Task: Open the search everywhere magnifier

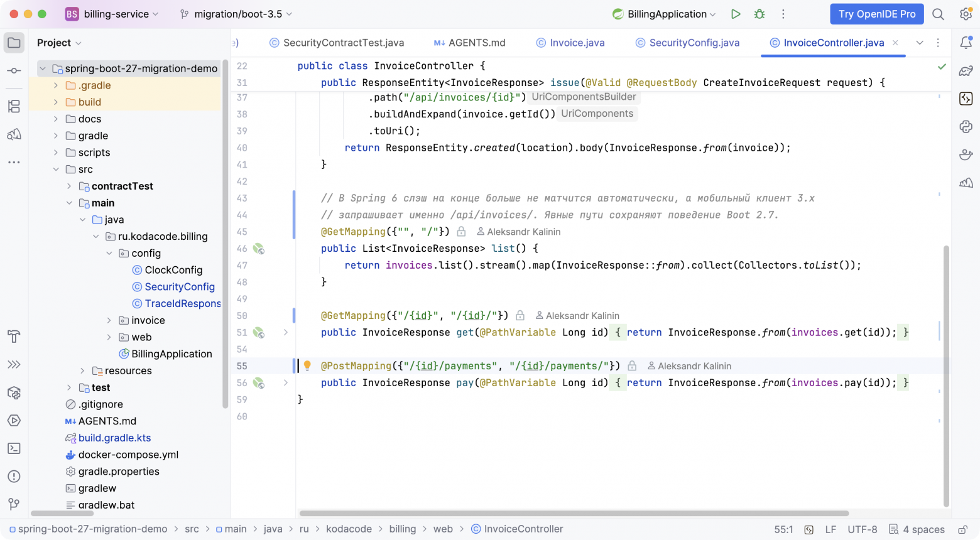Action: click(x=938, y=14)
